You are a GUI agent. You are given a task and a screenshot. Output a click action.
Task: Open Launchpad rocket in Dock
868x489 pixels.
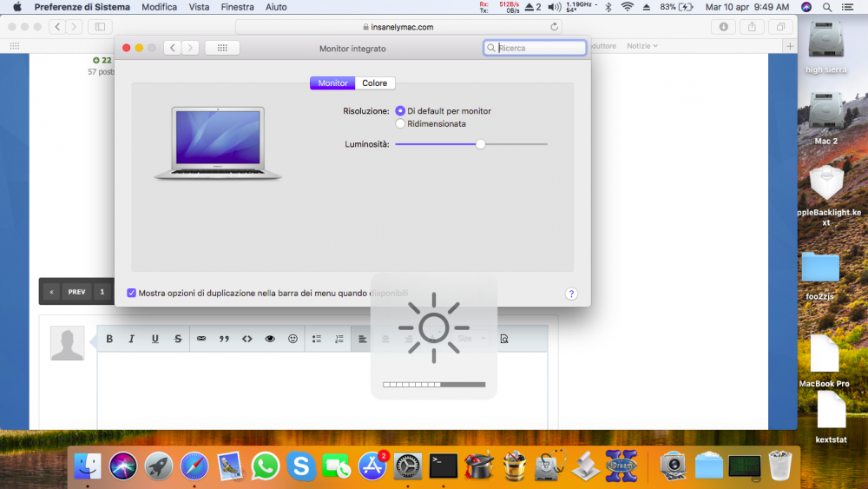click(158, 466)
